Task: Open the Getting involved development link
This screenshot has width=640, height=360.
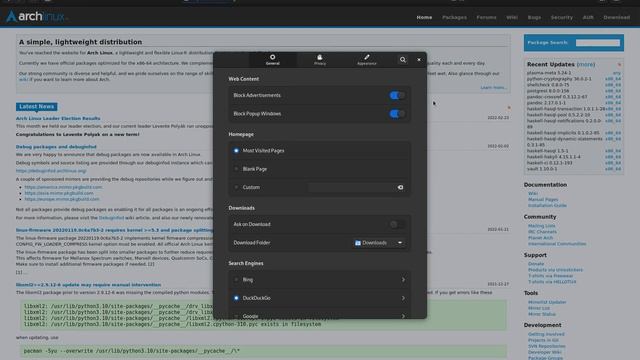Action: tap(546, 334)
